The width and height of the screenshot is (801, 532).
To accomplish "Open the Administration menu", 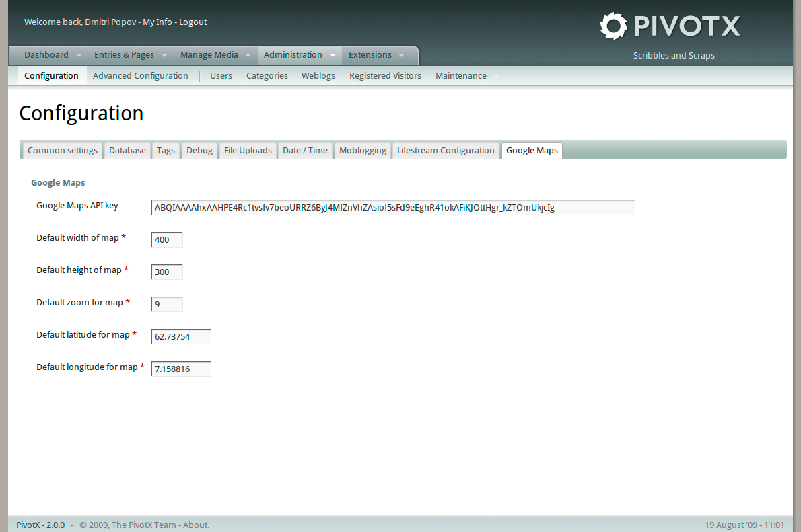I will coord(293,54).
